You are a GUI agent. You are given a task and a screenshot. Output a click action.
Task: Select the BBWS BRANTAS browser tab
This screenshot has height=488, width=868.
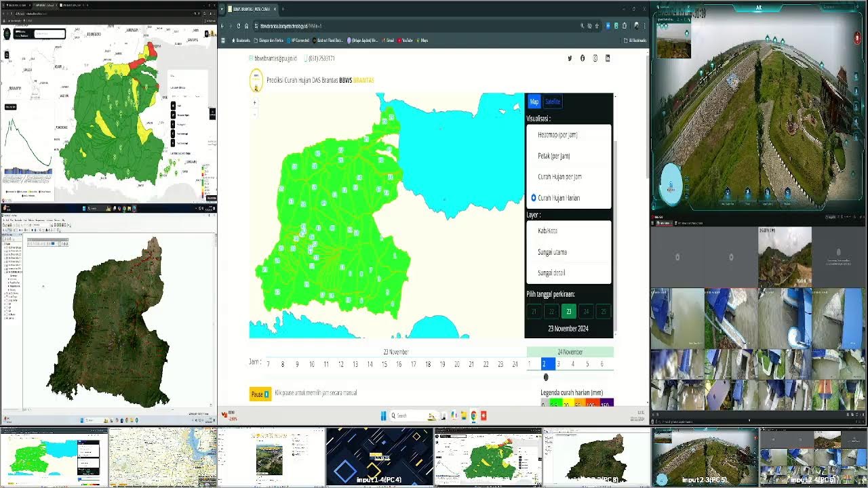tap(252, 9)
